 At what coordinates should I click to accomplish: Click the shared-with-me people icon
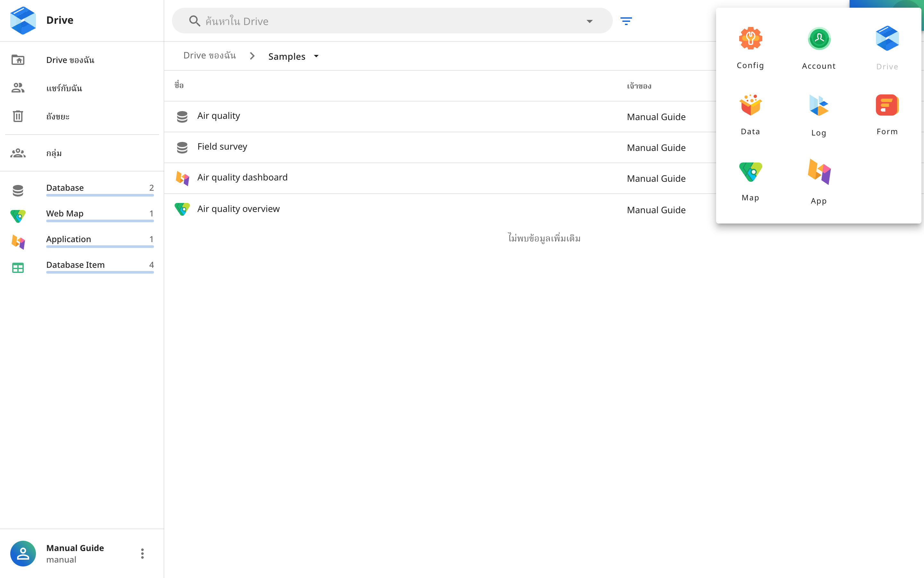tap(18, 88)
